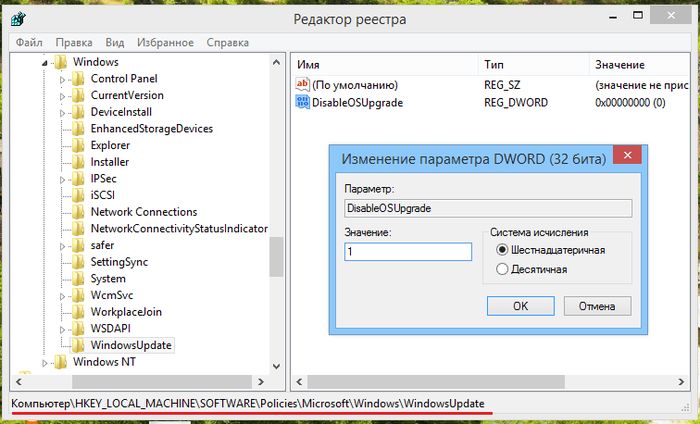Select the Десятичная radio button
Screen dimensions: 700x424
(x=502, y=269)
